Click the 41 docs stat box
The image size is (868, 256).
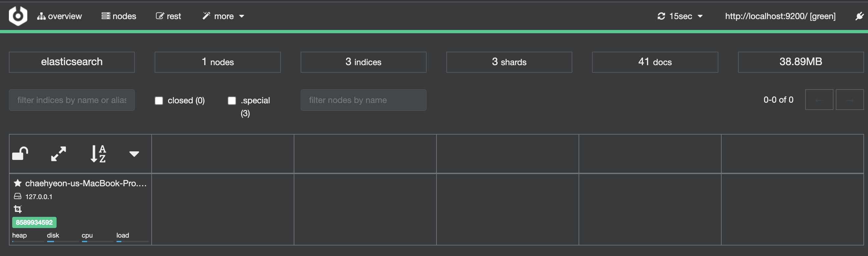[655, 62]
